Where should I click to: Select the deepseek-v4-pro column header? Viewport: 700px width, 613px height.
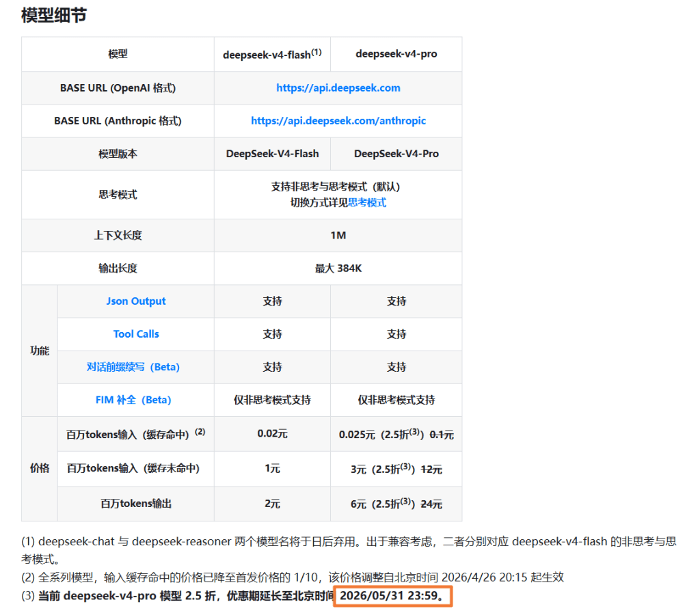pos(396,54)
